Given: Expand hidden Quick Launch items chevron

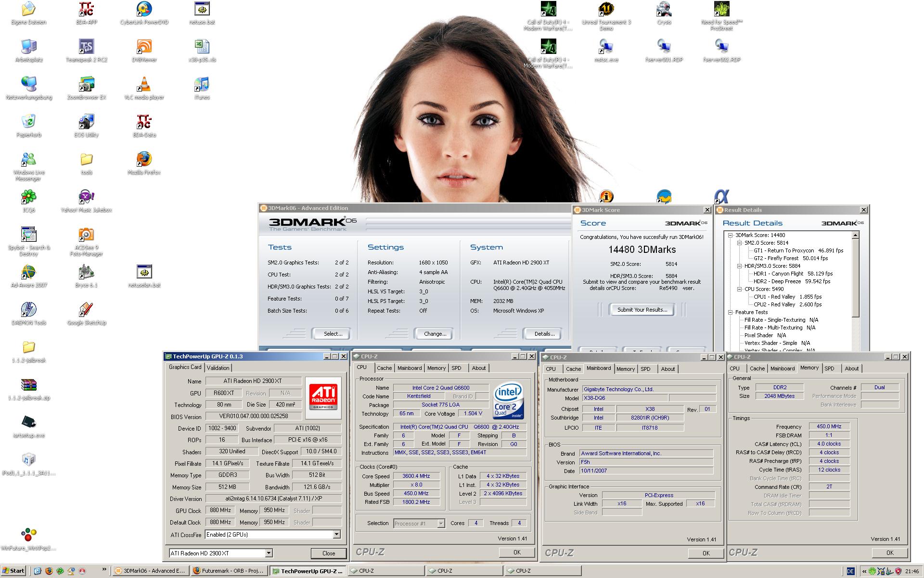Looking at the screenshot, I should 104,570.
